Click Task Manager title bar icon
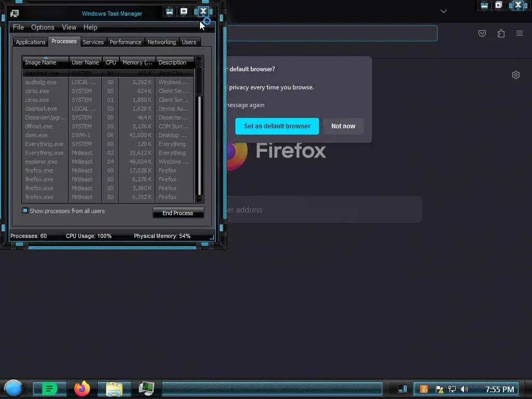Screen dimensions: 532x399 [x=15, y=14]
